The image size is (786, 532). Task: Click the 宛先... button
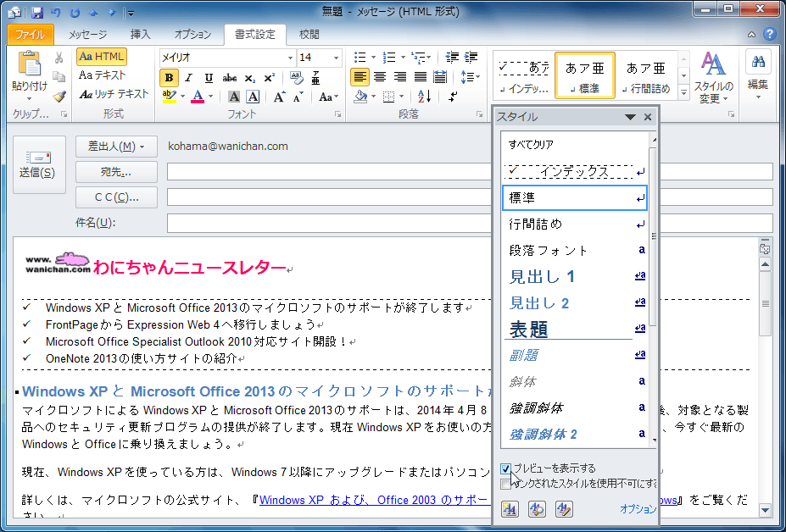[x=116, y=172]
